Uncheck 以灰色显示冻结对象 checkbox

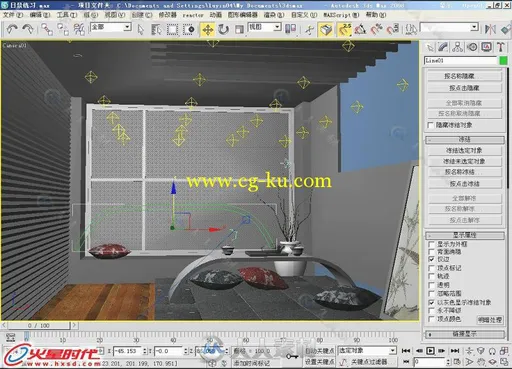click(x=431, y=302)
